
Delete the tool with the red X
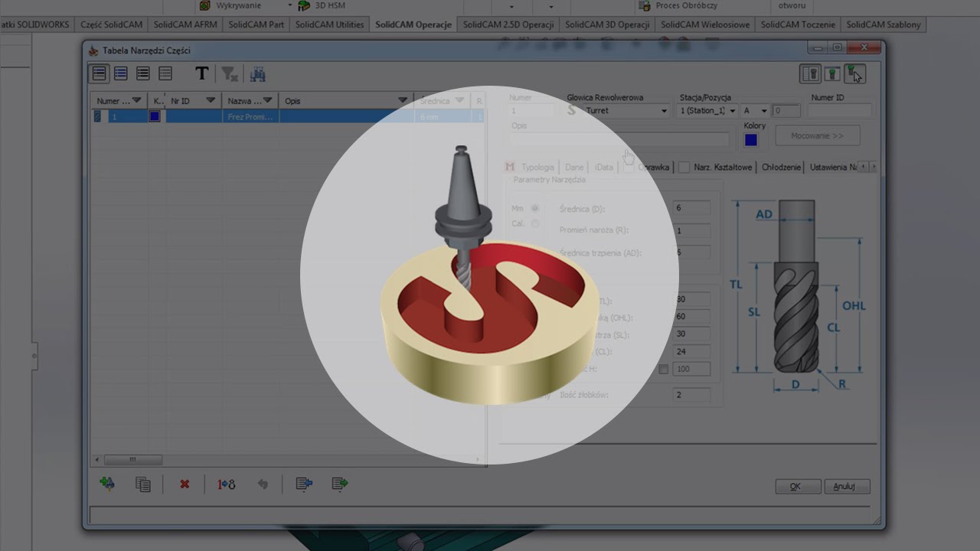click(185, 484)
